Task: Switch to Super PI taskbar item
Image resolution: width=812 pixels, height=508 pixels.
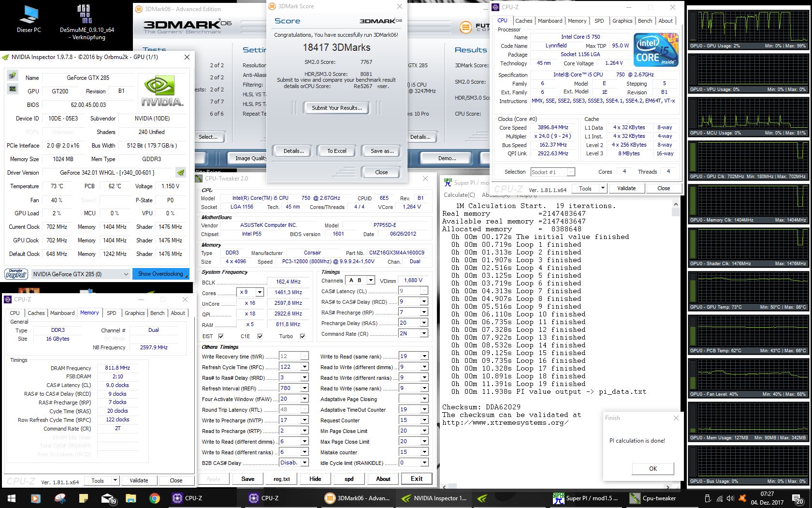Action: coord(585,498)
